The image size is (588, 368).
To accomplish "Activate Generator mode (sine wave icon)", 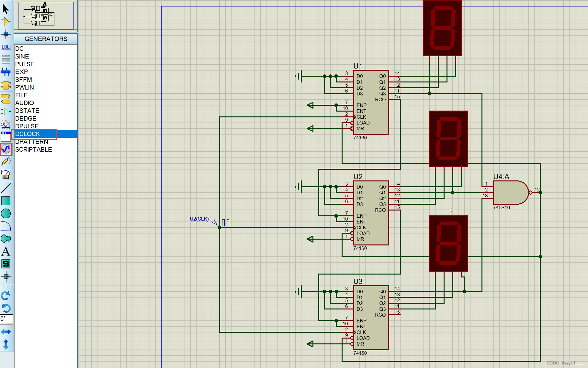I will pos(6,149).
